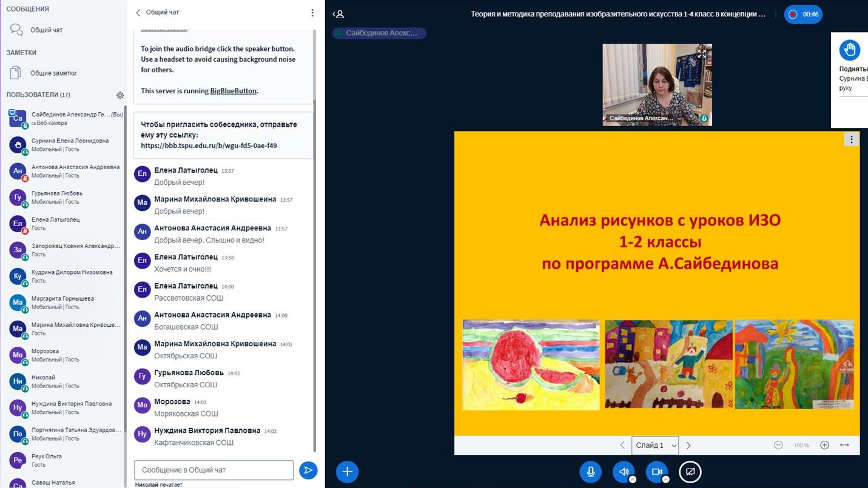Click the meeting title in top bar

pos(618,14)
